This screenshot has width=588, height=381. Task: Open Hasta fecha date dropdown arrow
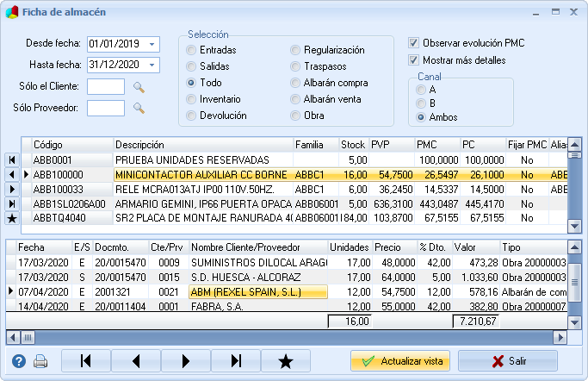[x=152, y=65]
